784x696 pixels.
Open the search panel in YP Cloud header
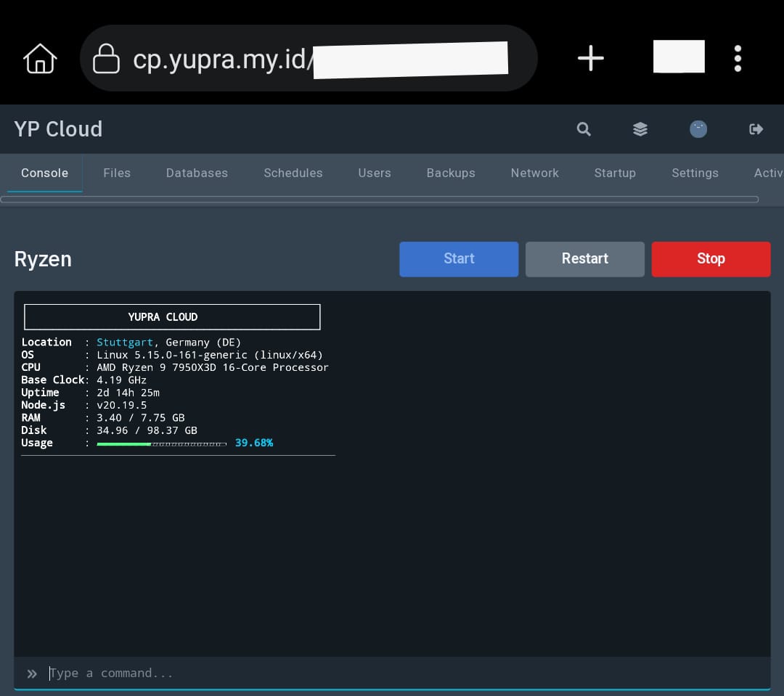click(x=584, y=128)
